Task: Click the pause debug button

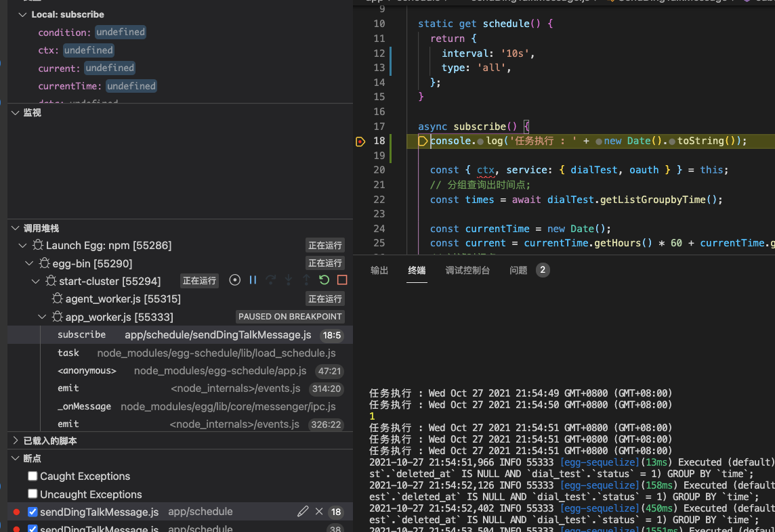Action: pyautogui.click(x=253, y=280)
